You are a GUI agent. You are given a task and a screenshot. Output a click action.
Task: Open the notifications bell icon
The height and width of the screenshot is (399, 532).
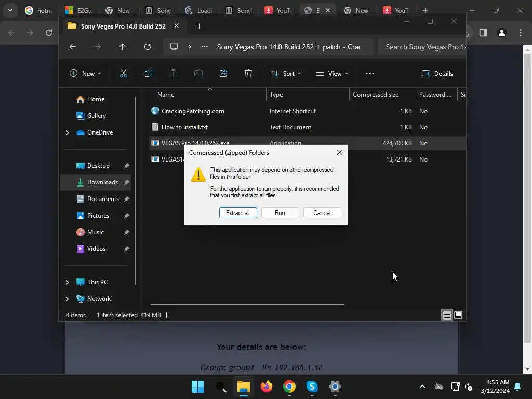(517, 387)
